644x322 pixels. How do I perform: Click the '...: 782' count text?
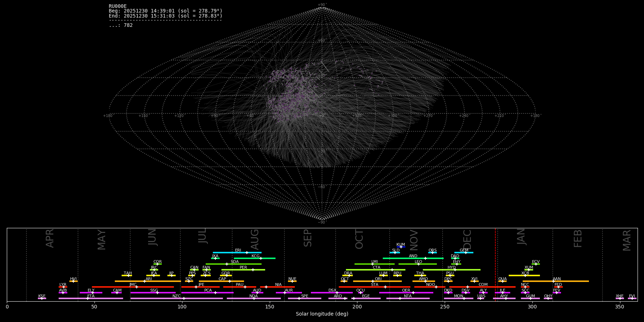tap(121, 25)
